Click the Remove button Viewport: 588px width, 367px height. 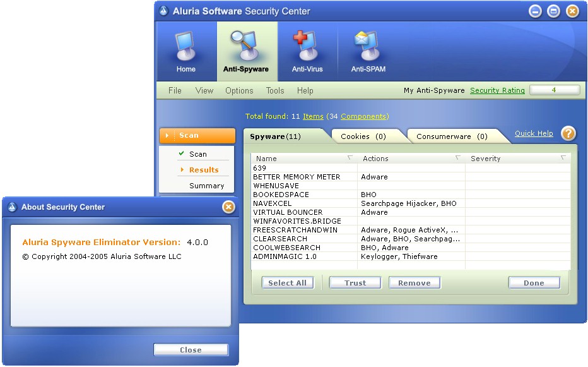[x=415, y=283]
